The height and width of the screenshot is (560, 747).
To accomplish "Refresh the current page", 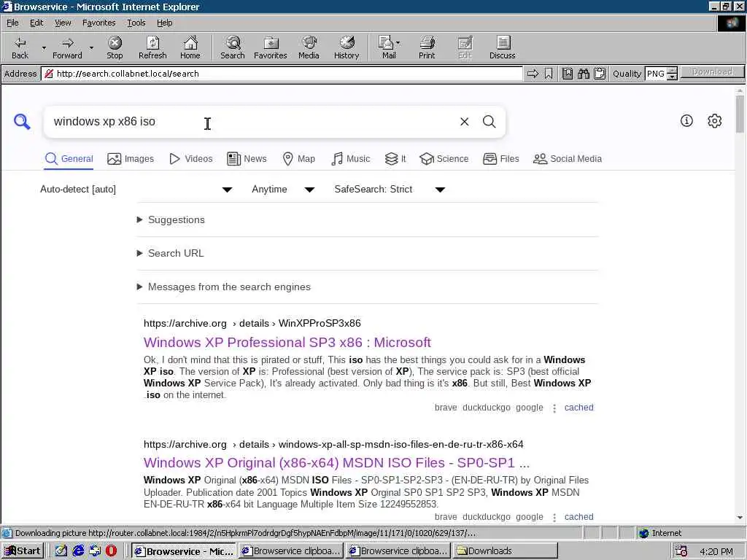I will [152, 47].
